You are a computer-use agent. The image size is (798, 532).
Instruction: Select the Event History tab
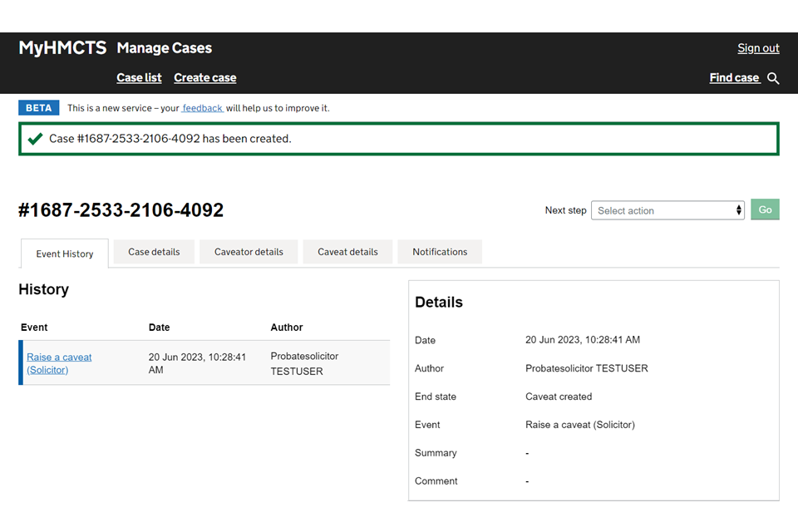pos(65,254)
